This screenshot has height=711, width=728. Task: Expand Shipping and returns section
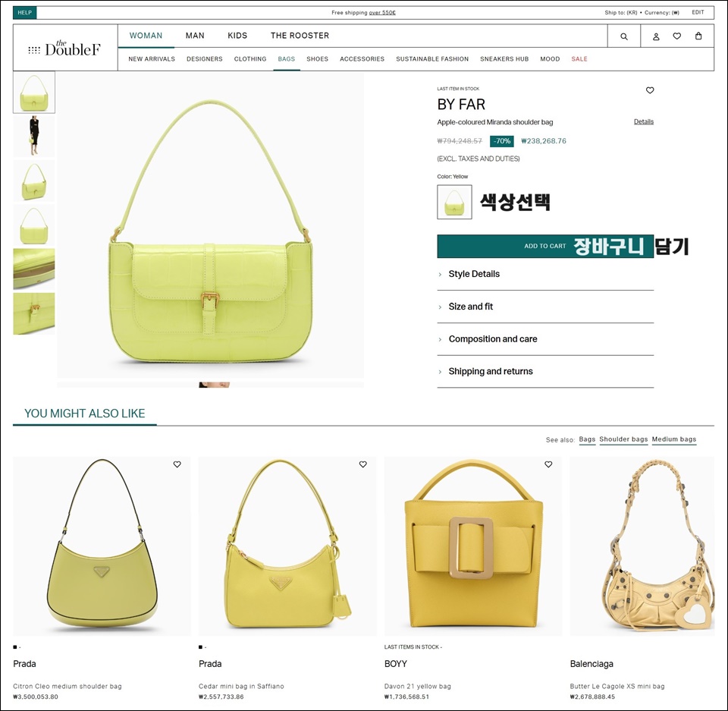tap(545, 371)
